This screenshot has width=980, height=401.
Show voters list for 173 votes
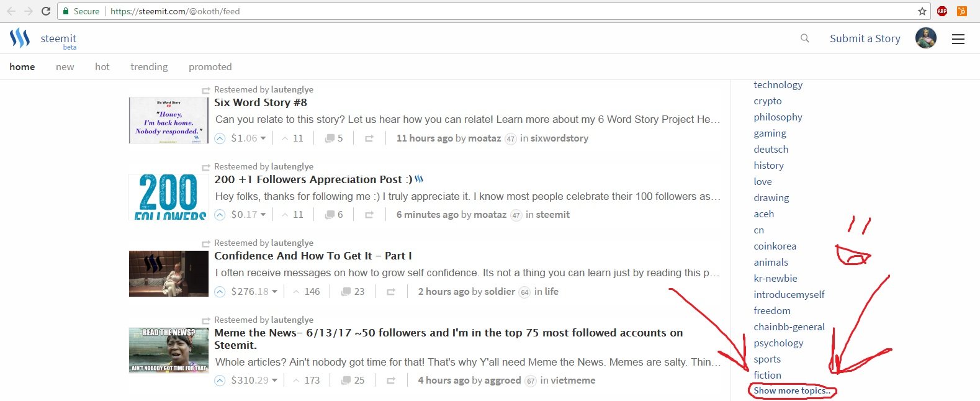pos(307,381)
